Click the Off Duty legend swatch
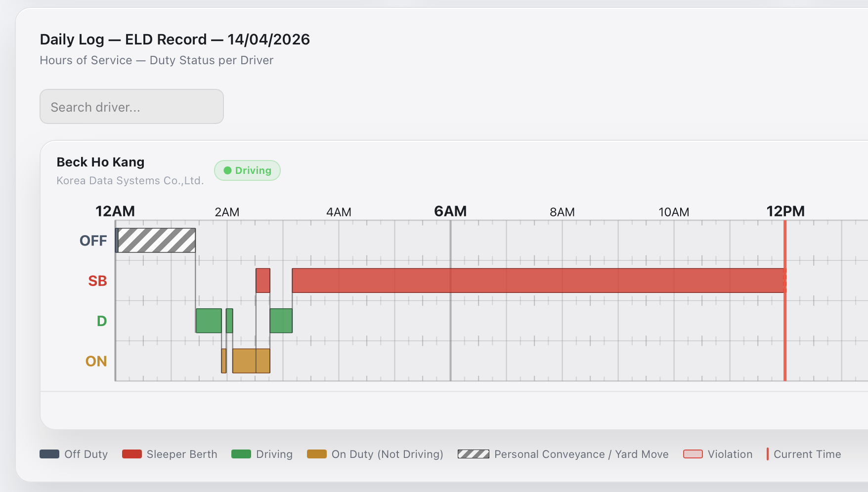Image resolution: width=868 pixels, height=492 pixels. click(49, 454)
